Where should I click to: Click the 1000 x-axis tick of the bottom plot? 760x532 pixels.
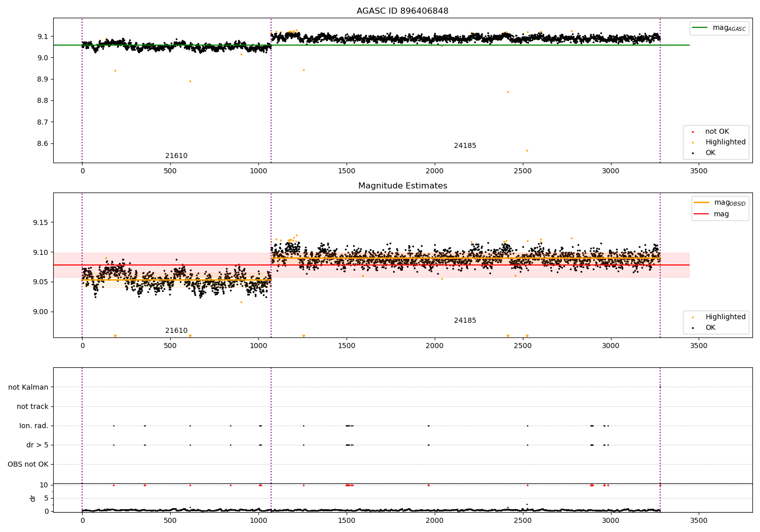click(x=258, y=520)
